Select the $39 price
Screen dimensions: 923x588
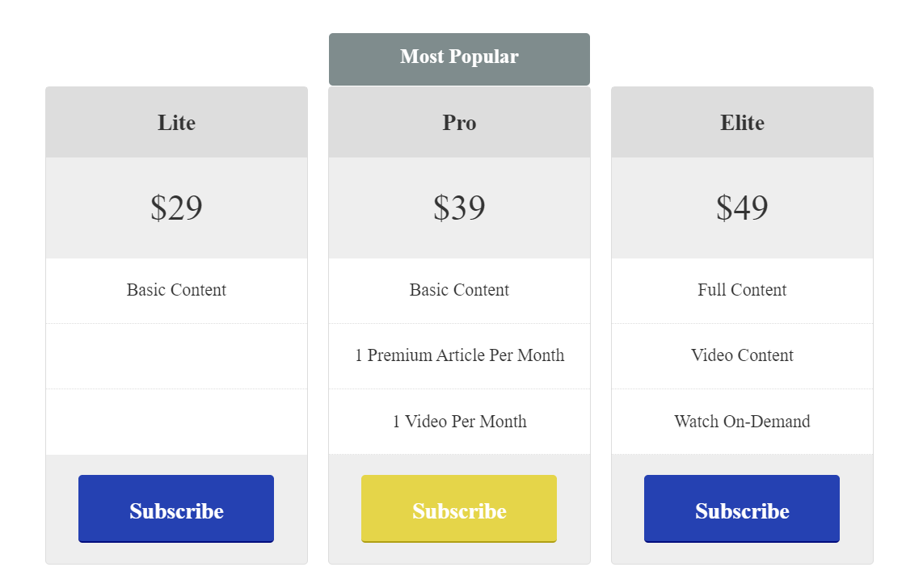pyautogui.click(x=459, y=208)
